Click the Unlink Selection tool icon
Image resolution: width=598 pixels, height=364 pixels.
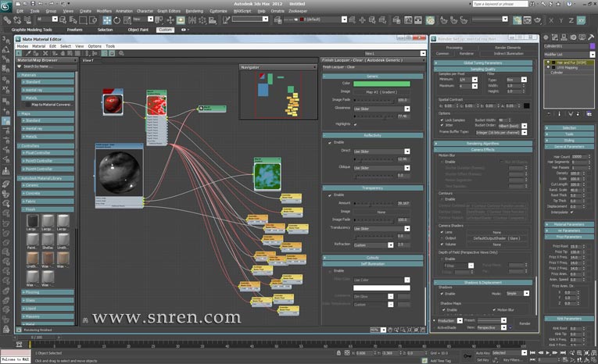[x=17, y=20]
